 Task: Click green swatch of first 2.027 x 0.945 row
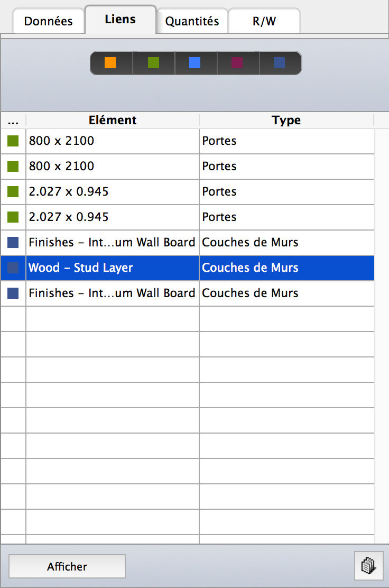(13, 191)
